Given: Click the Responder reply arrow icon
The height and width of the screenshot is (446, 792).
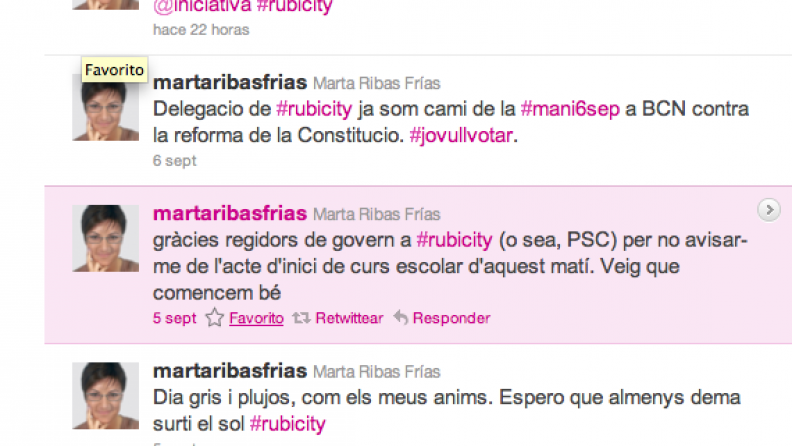Looking at the screenshot, I should [401, 318].
